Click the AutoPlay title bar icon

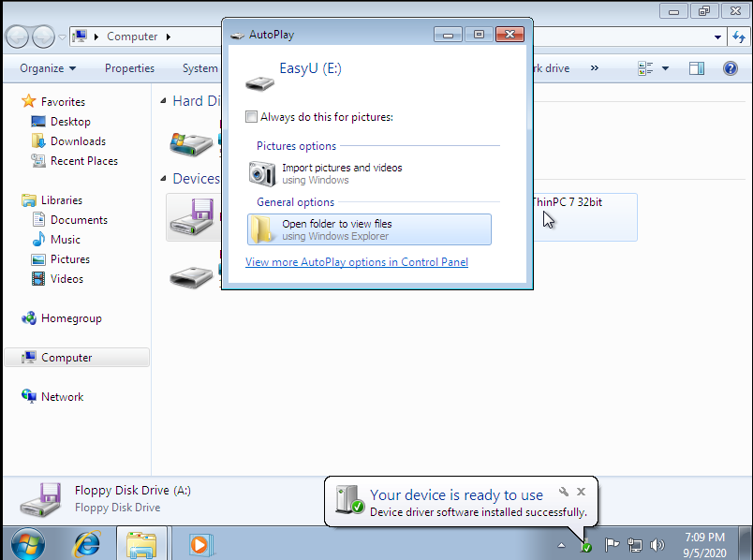237,35
